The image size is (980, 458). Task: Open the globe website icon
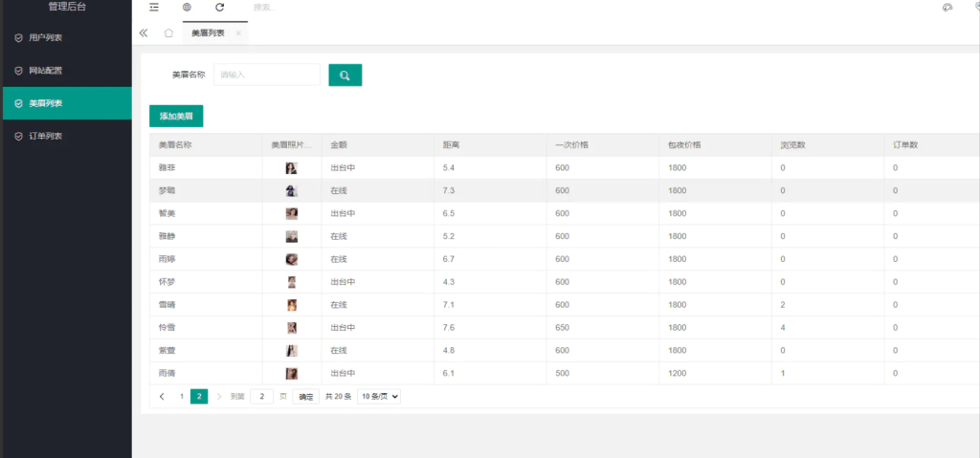187,8
